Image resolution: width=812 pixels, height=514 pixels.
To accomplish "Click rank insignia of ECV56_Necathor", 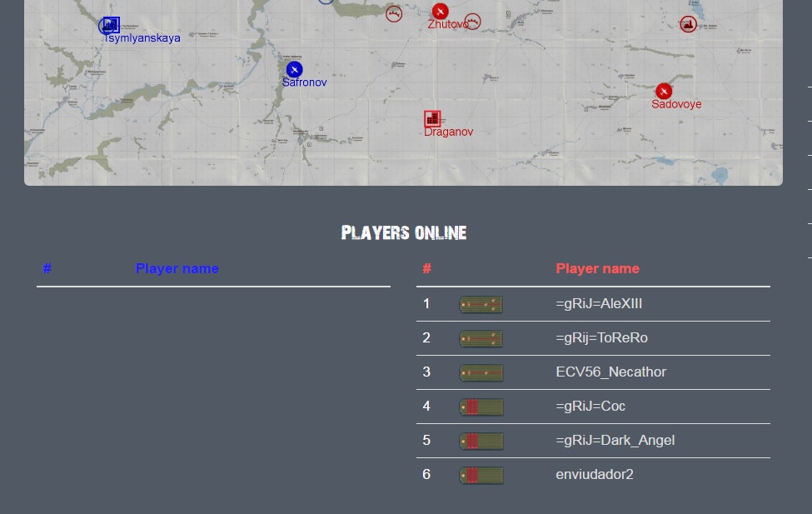I will [481, 373].
